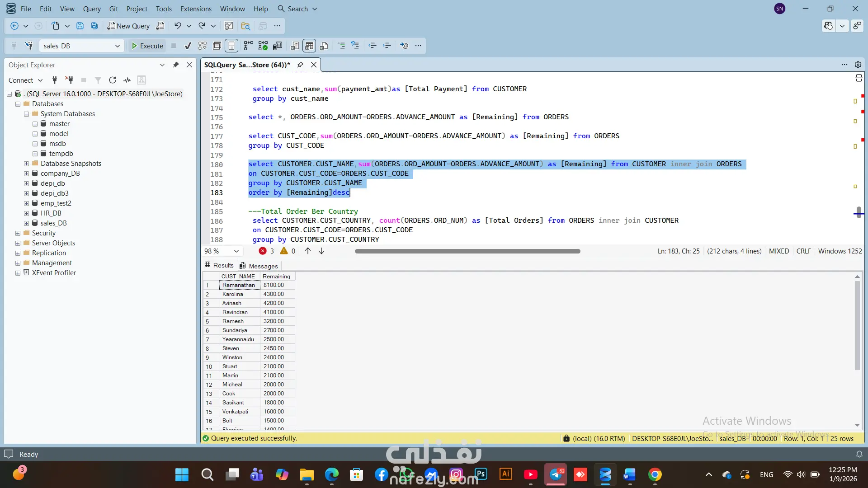The width and height of the screenshot is (868, 488).
Task: Open the Query menu
Action: pyautogui.click(x=92, y=9)
